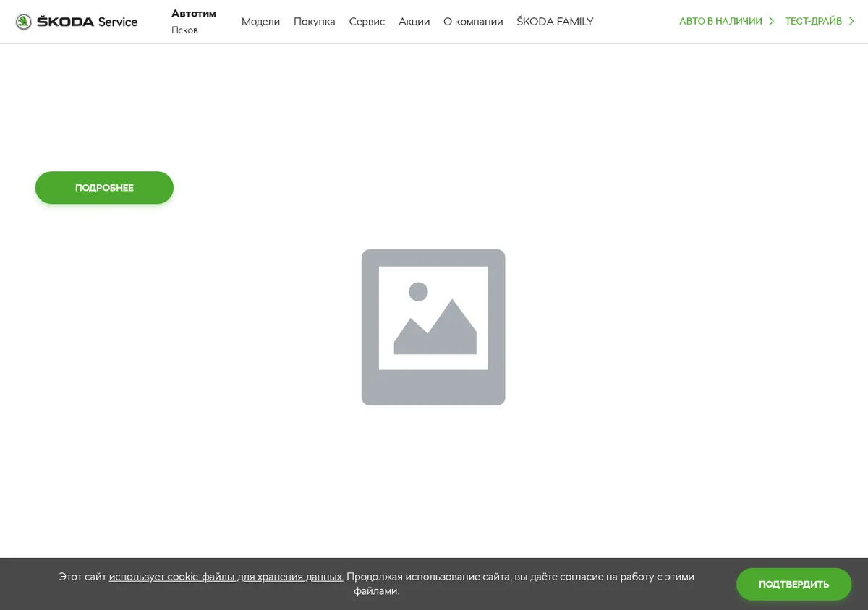Click the arrow beside ТЕСТ-ДРАЙВ

point(851,22)
